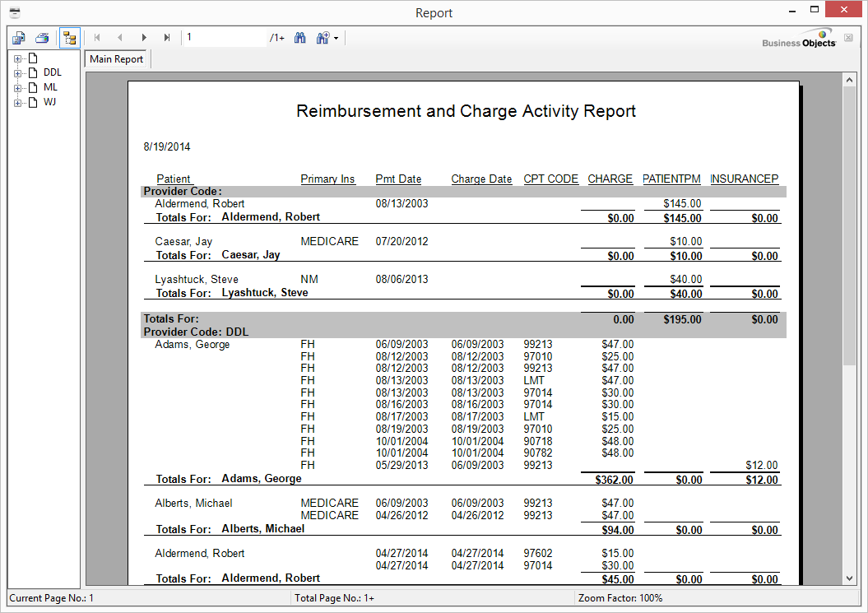Click the 90718 CPT code
Image resolution: width=868 pixels, height=613 pixels.
538,441
